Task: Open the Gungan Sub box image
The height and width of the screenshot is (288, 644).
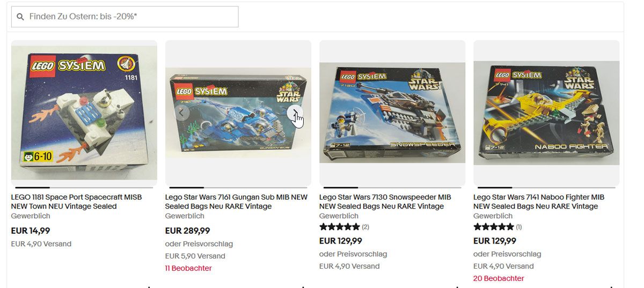Action: (x=238, y=113)
